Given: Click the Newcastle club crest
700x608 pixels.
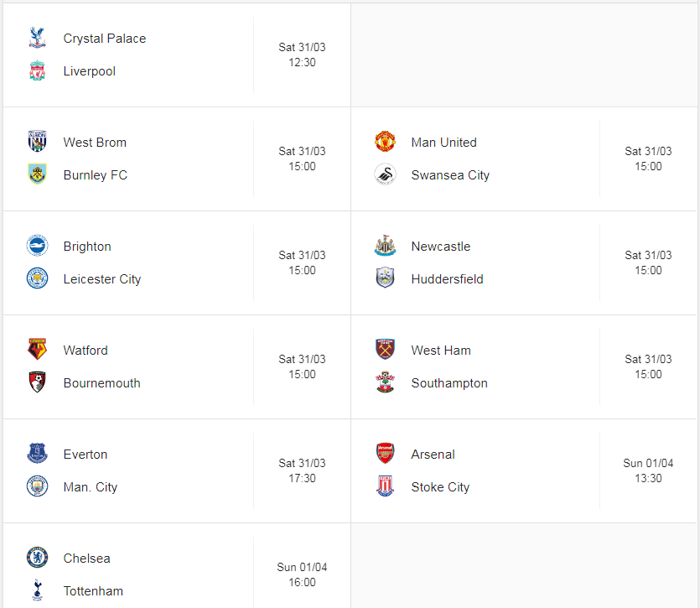Looking at the screenshot, I should pyautogui.click(x=385, y=245).
